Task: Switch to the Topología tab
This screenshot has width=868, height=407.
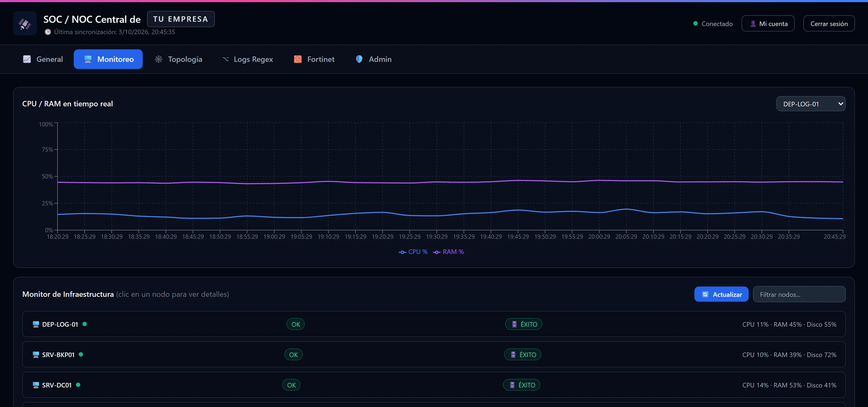Action: [179, 59]
